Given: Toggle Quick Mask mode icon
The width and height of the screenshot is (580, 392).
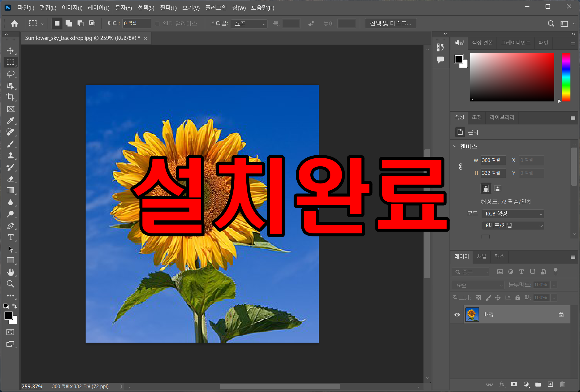Looking at the screenshot, I should pyautogui.click(x=10, y=332).
